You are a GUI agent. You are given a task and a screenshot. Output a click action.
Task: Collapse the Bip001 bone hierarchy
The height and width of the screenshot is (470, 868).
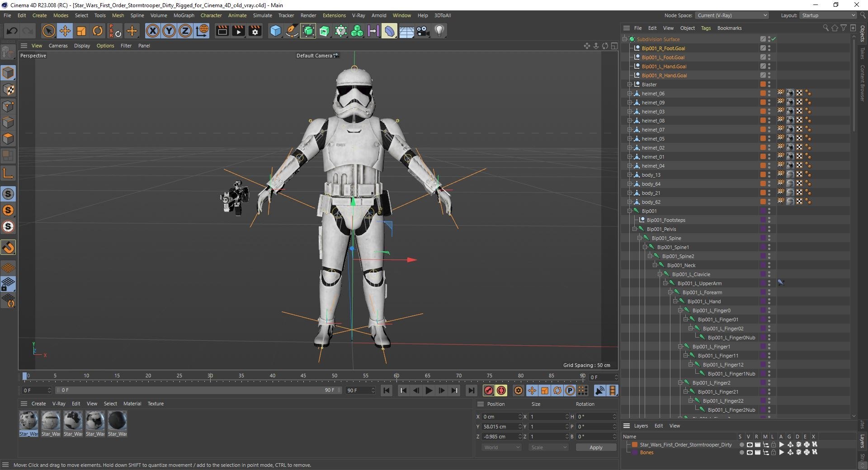pos(630,211)
